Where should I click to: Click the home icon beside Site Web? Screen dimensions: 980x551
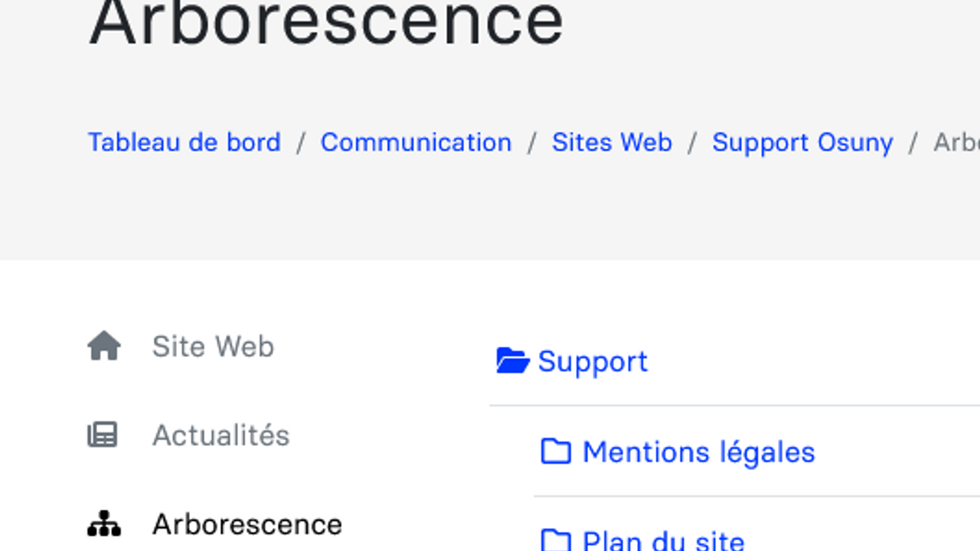104,347
